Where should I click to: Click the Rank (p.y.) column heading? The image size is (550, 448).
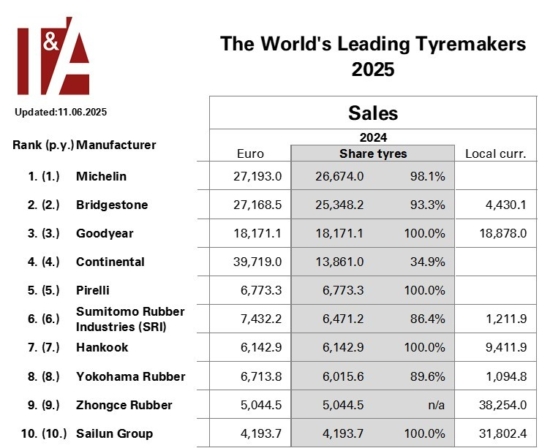43,145
